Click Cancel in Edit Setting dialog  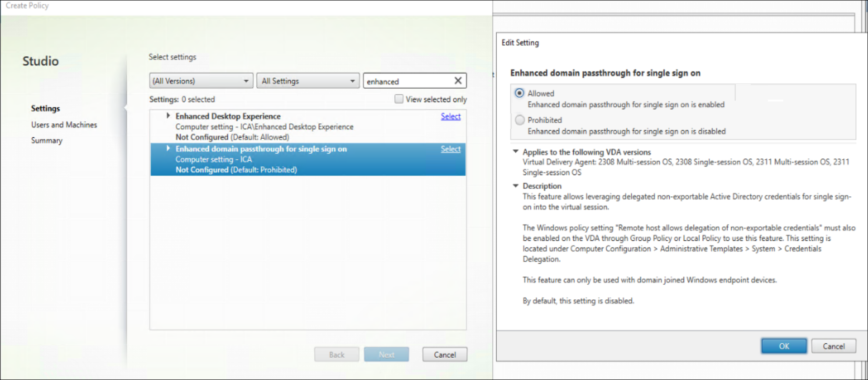click(x=833, y=346)
